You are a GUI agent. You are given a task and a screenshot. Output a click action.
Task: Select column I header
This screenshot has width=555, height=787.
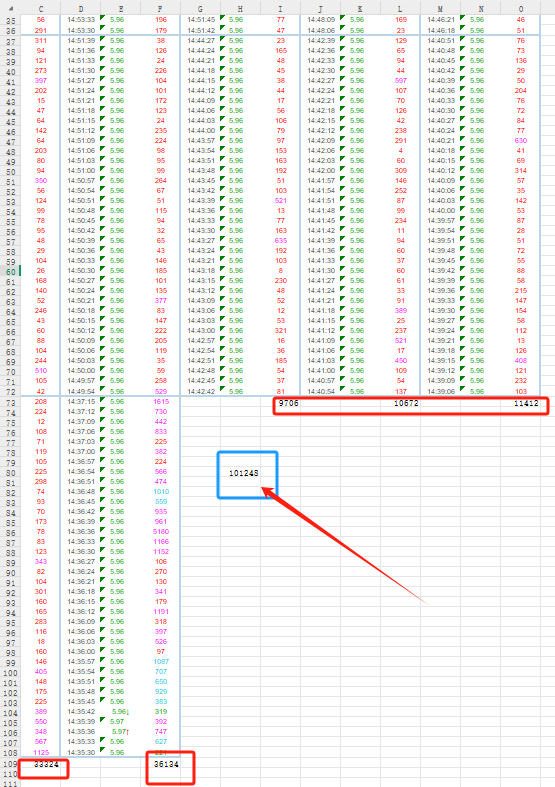281,9
